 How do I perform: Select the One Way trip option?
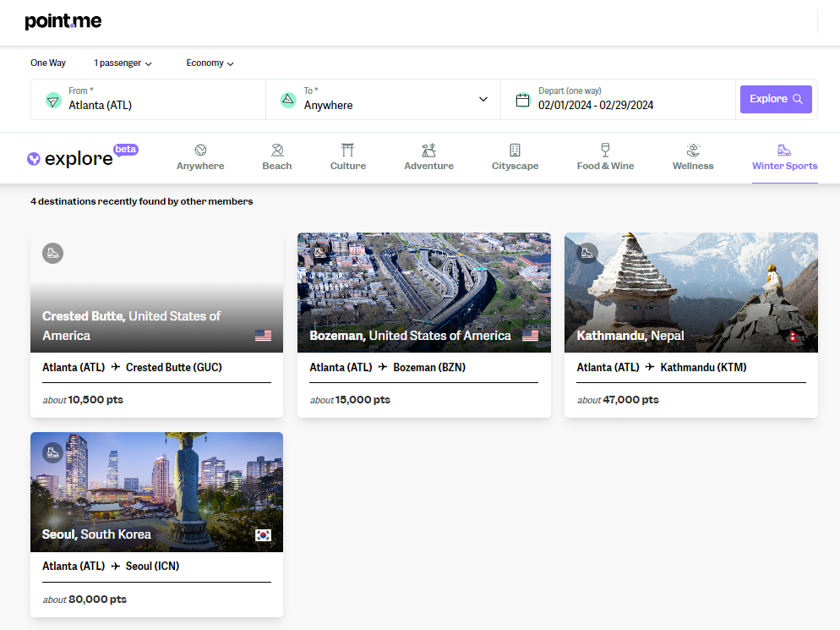click(x=48, y=63)
